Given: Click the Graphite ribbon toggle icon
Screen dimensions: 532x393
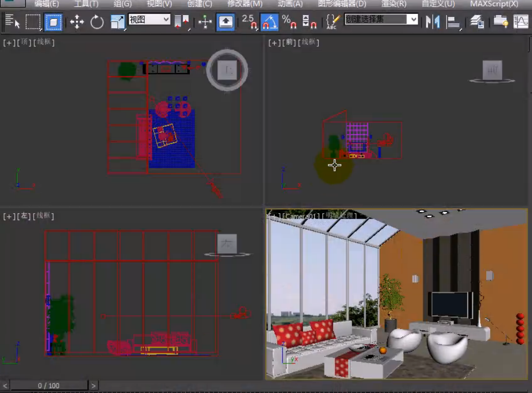Looking at the screenshot, I should pos(500,22).
